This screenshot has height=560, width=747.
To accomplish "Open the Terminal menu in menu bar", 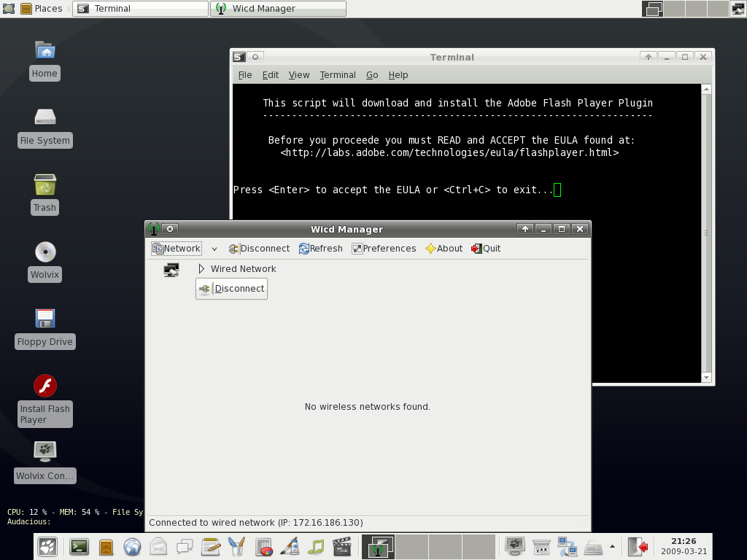I will click(x=338, y=75).
